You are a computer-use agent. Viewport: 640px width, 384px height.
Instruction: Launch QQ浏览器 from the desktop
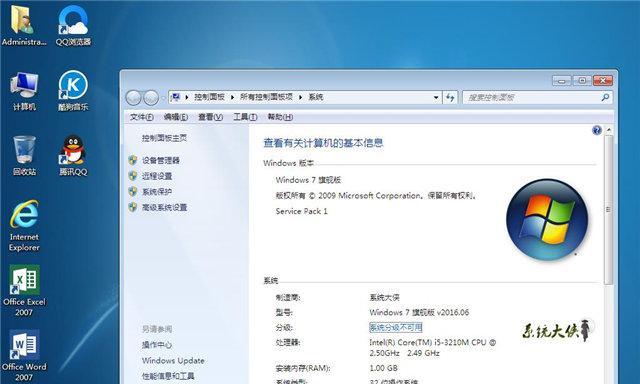coord(73,25)
